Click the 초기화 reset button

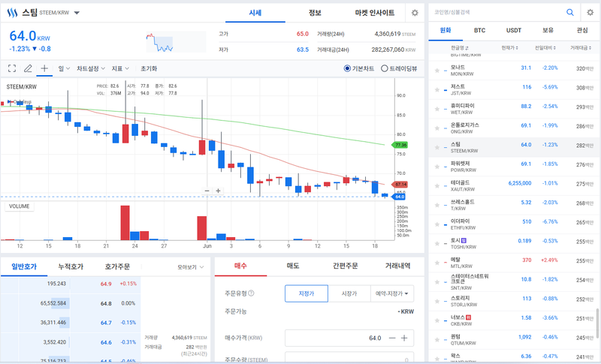pyautogui.click(x=149, y=68)
